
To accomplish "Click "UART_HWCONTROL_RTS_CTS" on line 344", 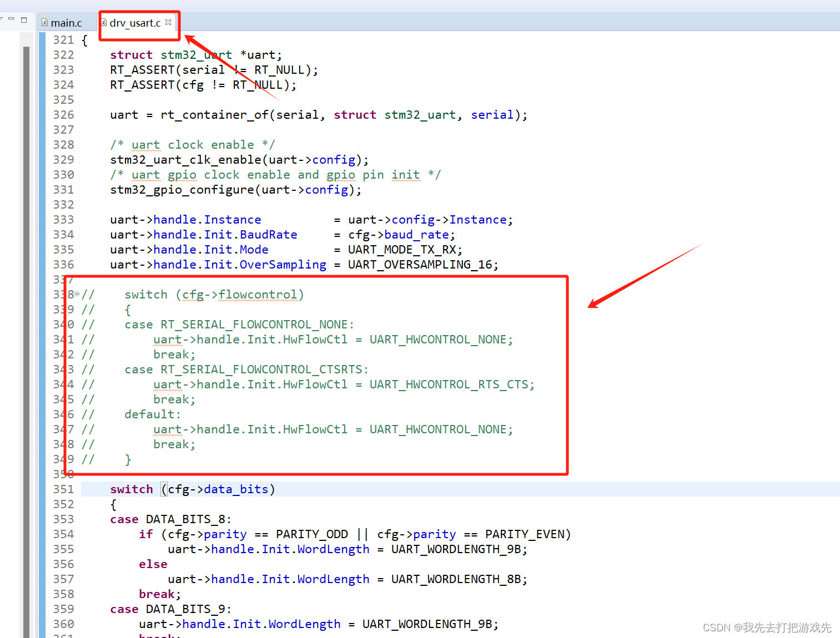I will (449, 384).
